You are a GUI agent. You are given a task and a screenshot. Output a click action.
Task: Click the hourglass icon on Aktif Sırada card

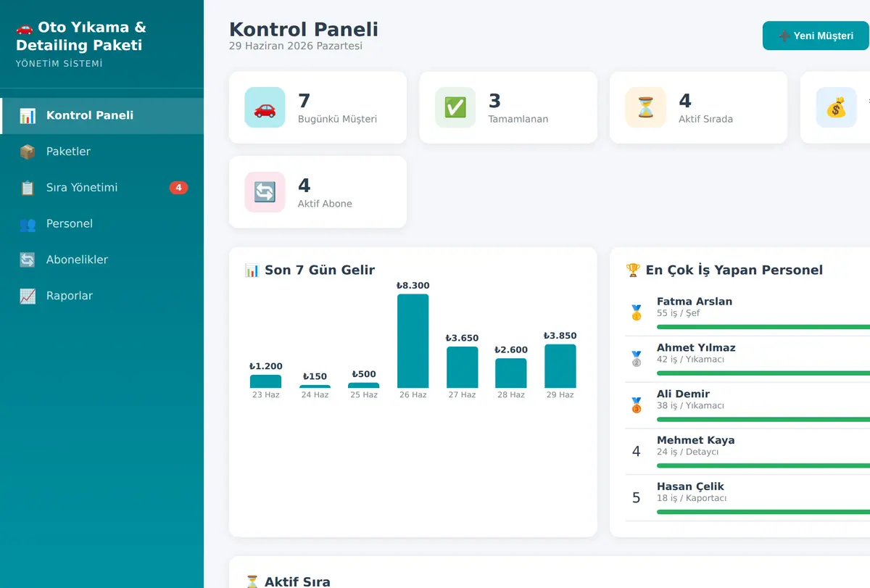tap(645, 107)
